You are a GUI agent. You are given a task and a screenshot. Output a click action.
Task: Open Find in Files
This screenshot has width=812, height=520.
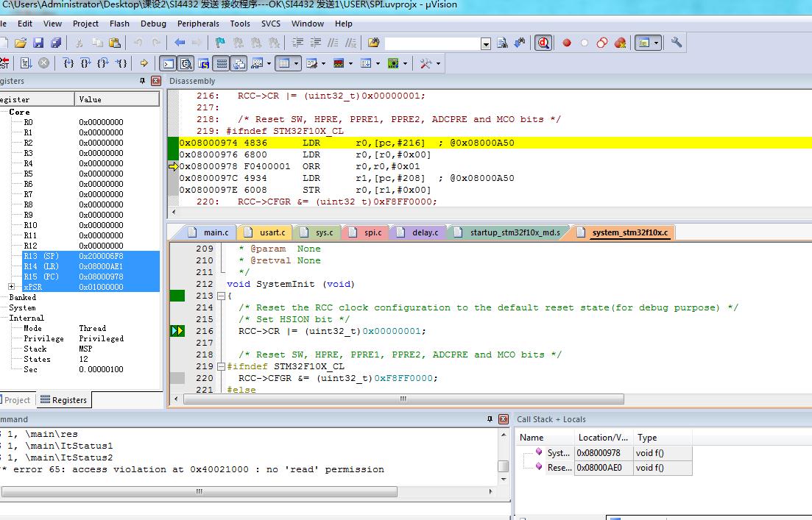click(x=373, y=43)
